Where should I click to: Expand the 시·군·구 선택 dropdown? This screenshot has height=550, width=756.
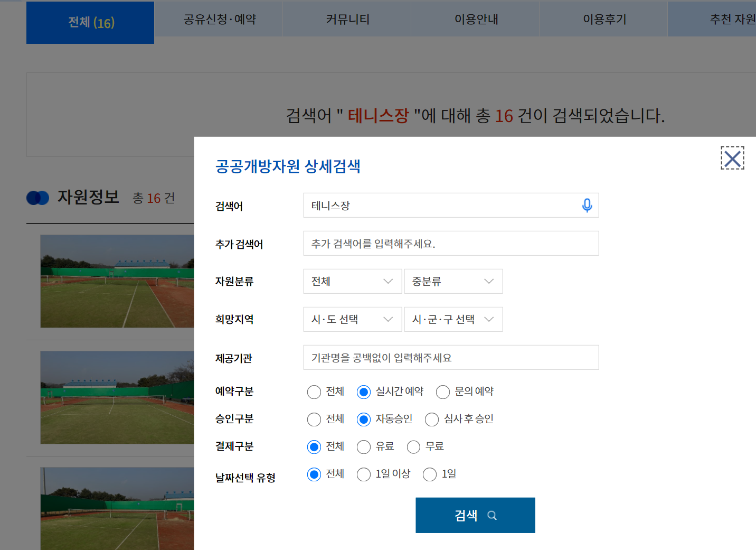[x=453, y=320]
